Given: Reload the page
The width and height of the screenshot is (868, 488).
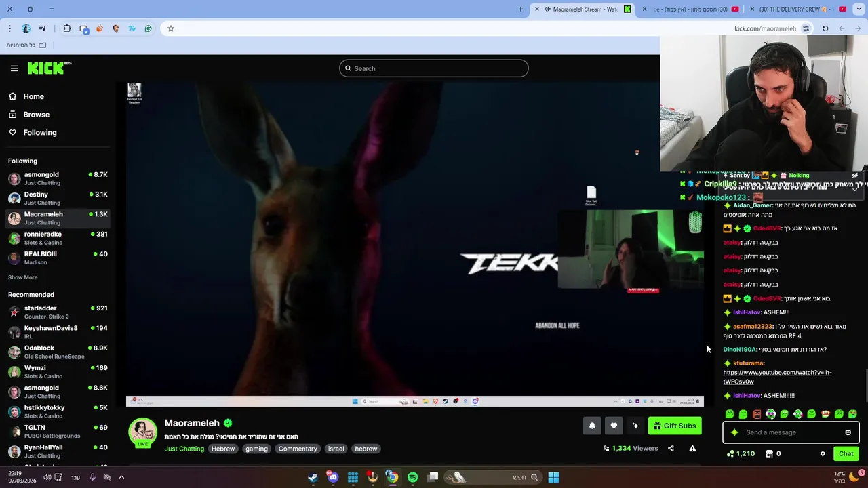Looking at the screenshot, I should (x=825, y=28).
